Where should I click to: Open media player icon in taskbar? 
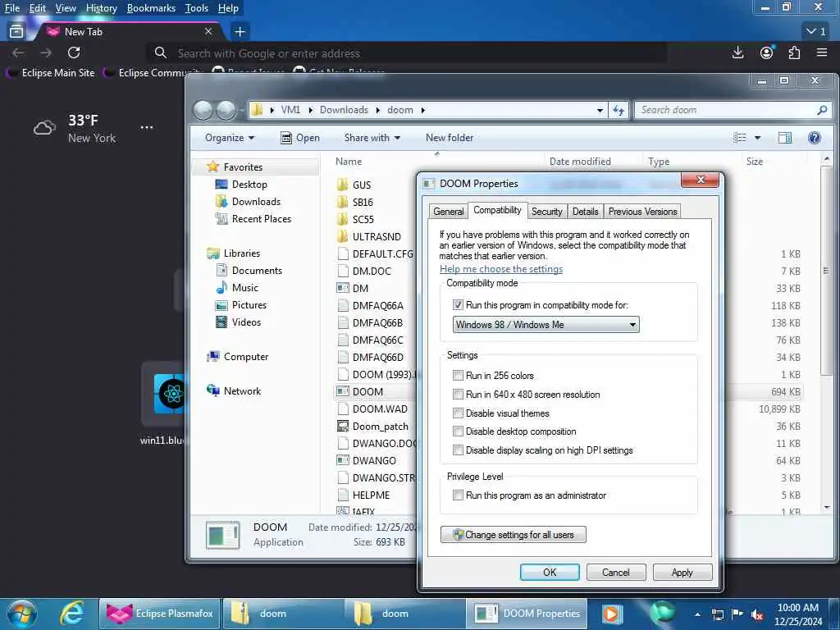coord(610,614)
